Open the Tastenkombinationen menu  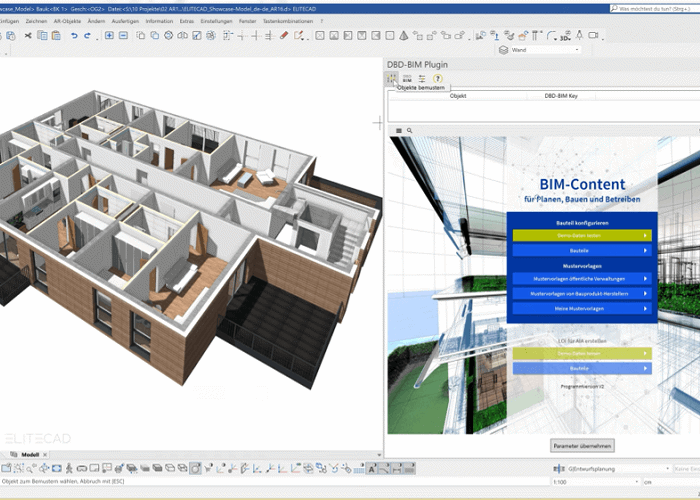pyautogui.click(x=288, y=21)
